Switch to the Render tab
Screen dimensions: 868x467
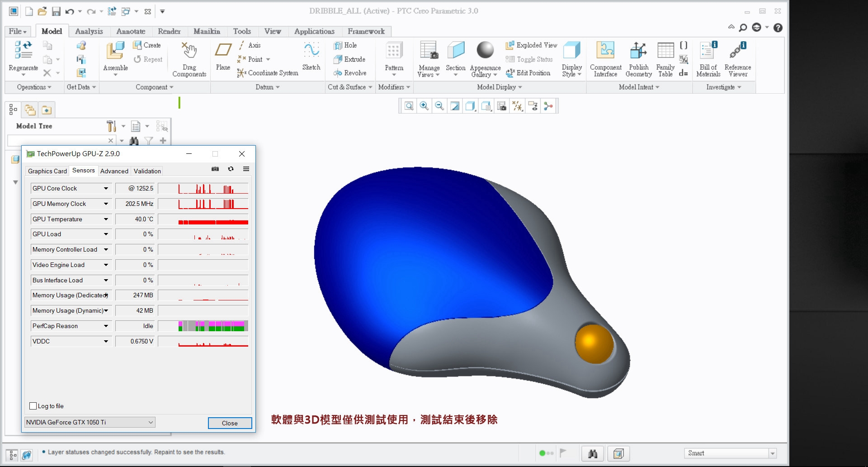point(169,31)
